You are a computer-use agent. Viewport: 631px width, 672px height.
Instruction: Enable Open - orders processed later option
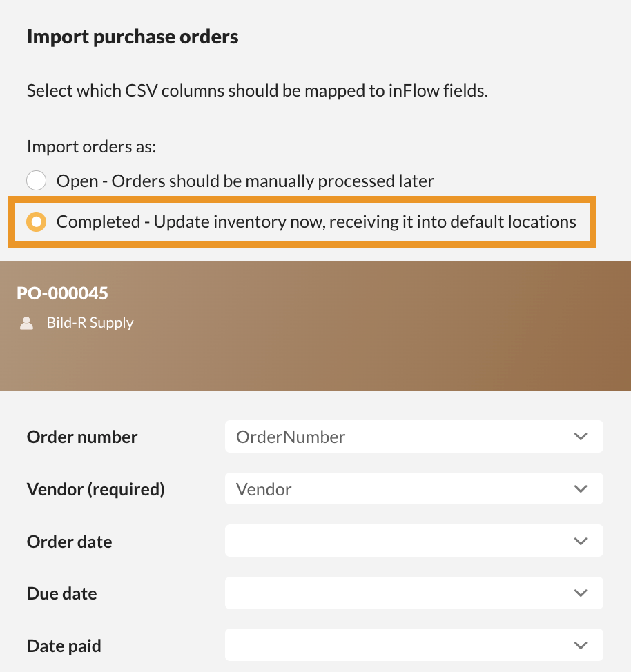tap(37, 180)
